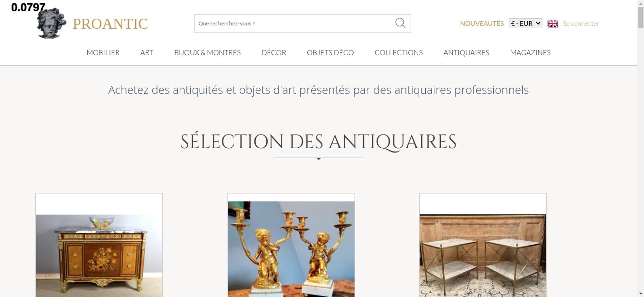Open the gilded cherub candelabra thumbnail
This screenshot has width=644, height=297.
tap(291, 245)
